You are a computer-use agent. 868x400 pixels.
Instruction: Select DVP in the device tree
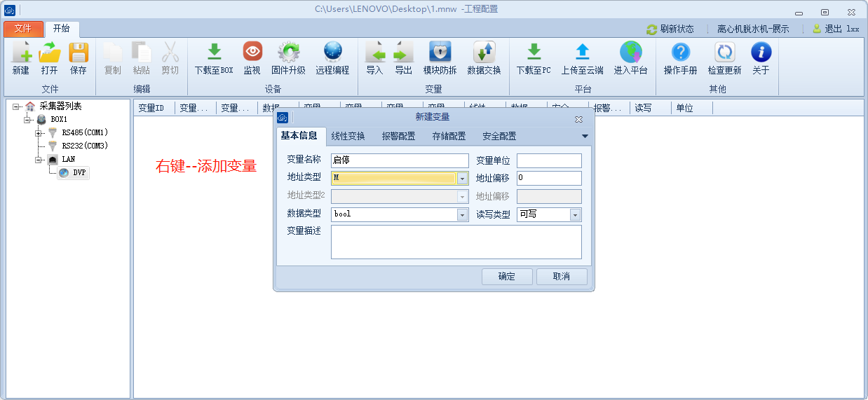pos(74,173)
